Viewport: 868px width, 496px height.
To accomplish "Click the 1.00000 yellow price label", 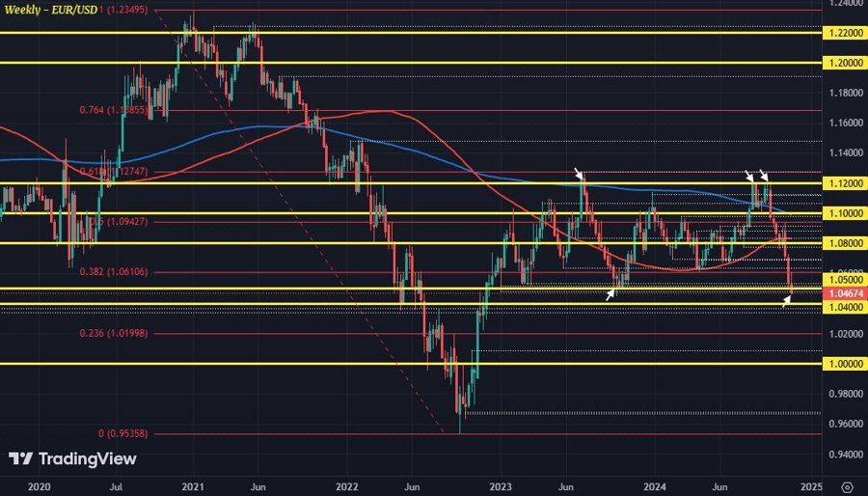I will point(845,364).
